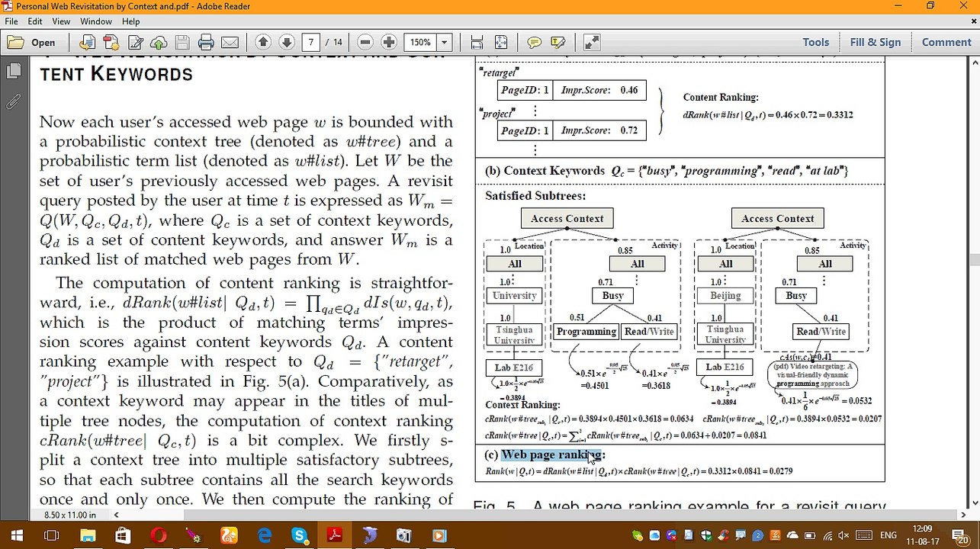
Task: Open the File menu
Action: (x=11, y=21)
